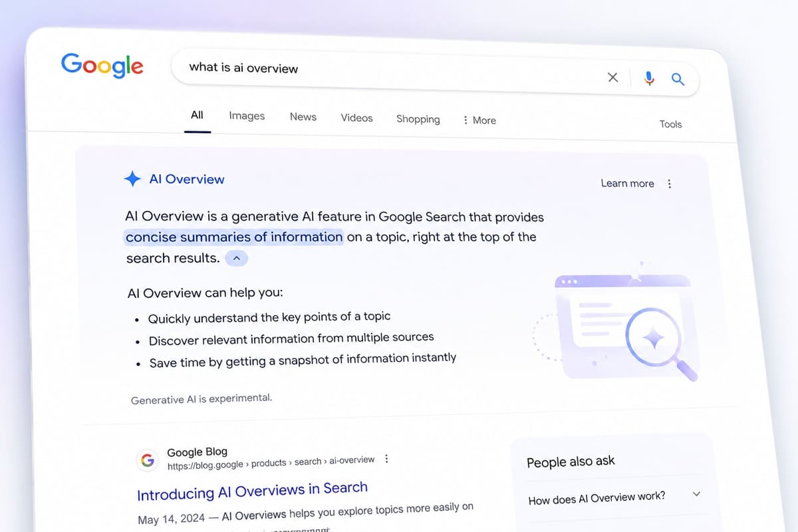
Task: Click the AI Overview sparkle icon
Action: [x=132, y=178]
